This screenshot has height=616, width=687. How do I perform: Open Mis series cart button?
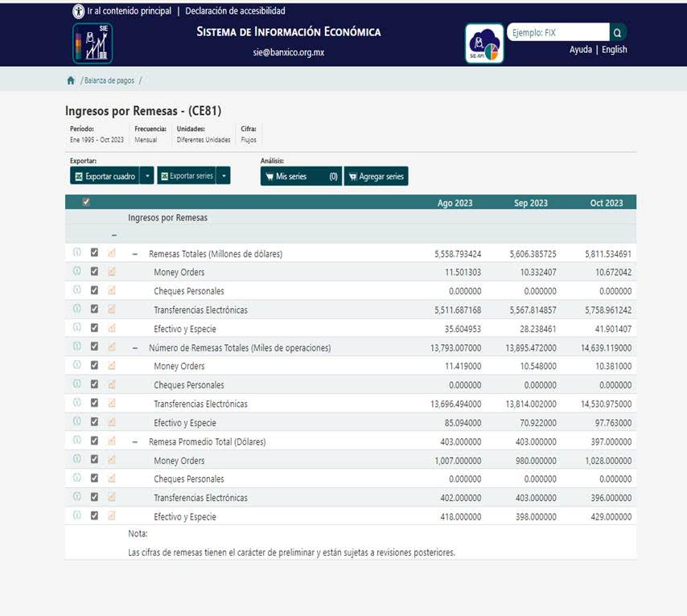point(301,176)
